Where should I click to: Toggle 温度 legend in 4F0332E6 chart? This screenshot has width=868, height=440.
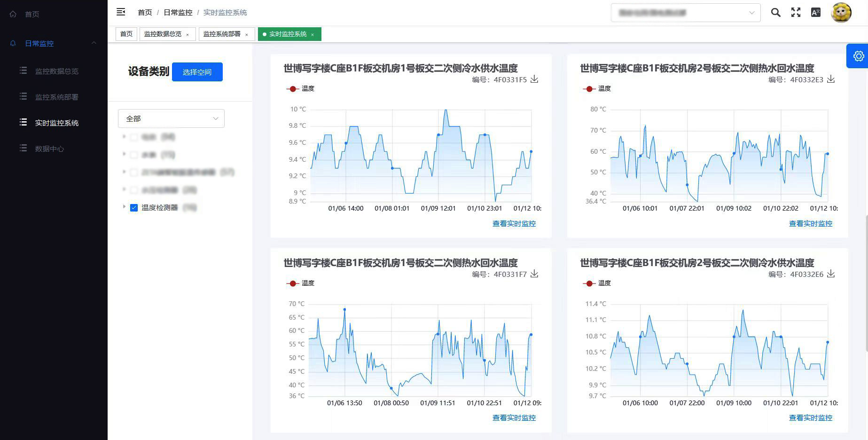pyautogui.click(x=597, y=283)
